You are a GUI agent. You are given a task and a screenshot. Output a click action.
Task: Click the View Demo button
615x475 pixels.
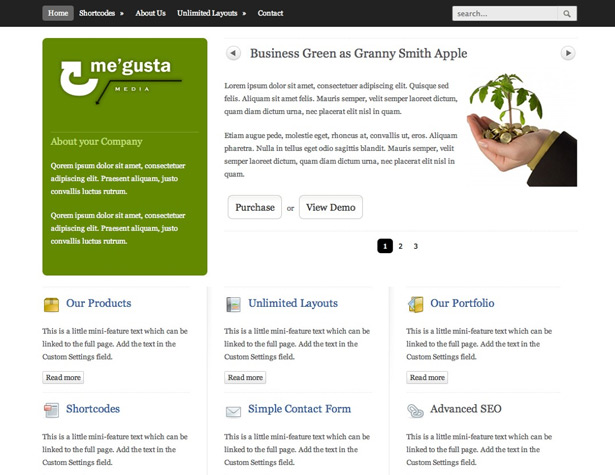[331, 207]
